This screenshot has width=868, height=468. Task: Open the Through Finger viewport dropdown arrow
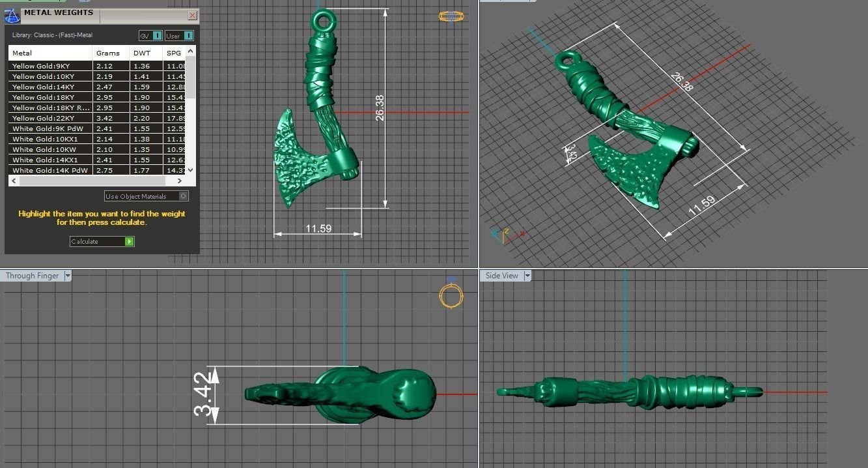point(68,276)
